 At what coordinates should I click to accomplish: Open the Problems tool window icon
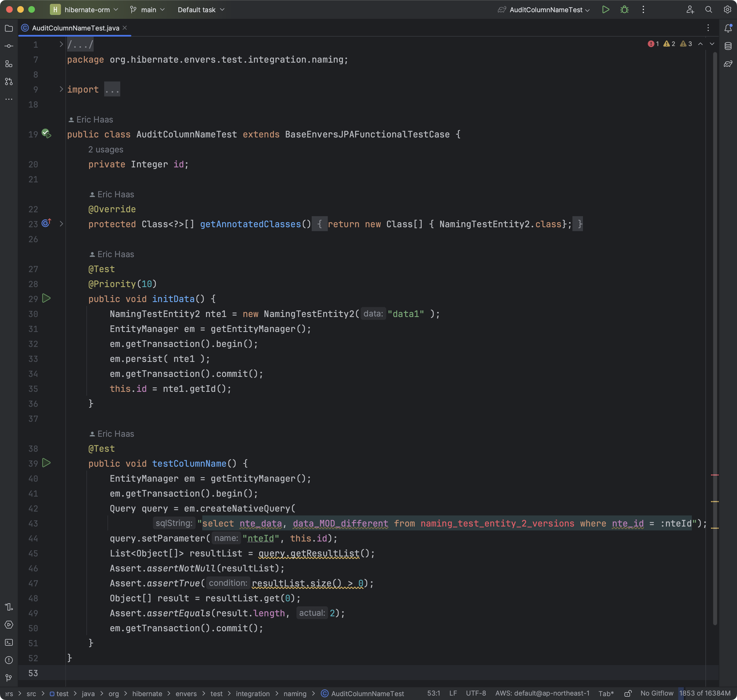[9, 660]
